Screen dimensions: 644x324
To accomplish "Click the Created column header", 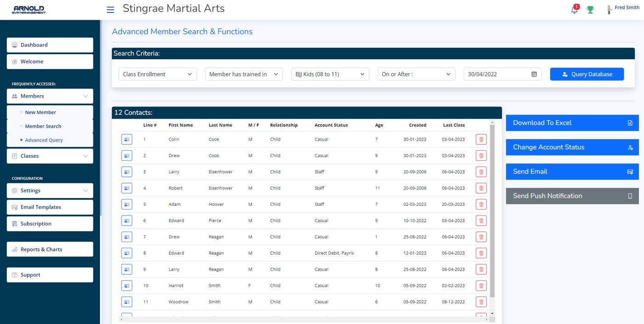I will [418, 125].
